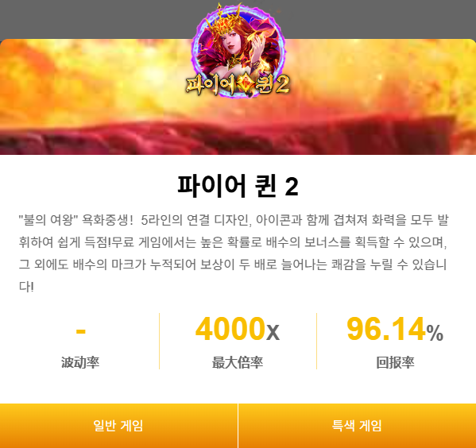Click the red rocky landscape in banner
The width and height of the screenshot is (476, 448).
pyautogui.click(x=238, y=137)
